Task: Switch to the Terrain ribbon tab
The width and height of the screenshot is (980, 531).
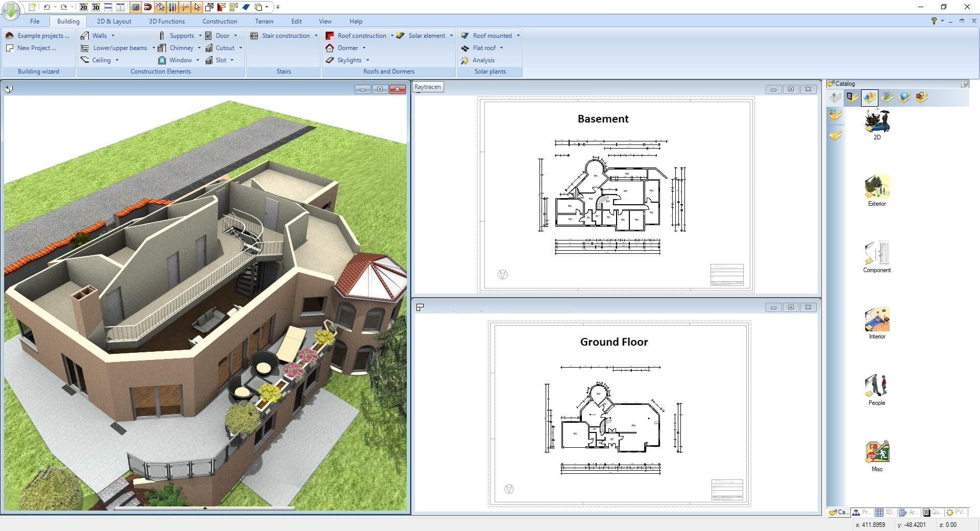Action: point(264,21)
